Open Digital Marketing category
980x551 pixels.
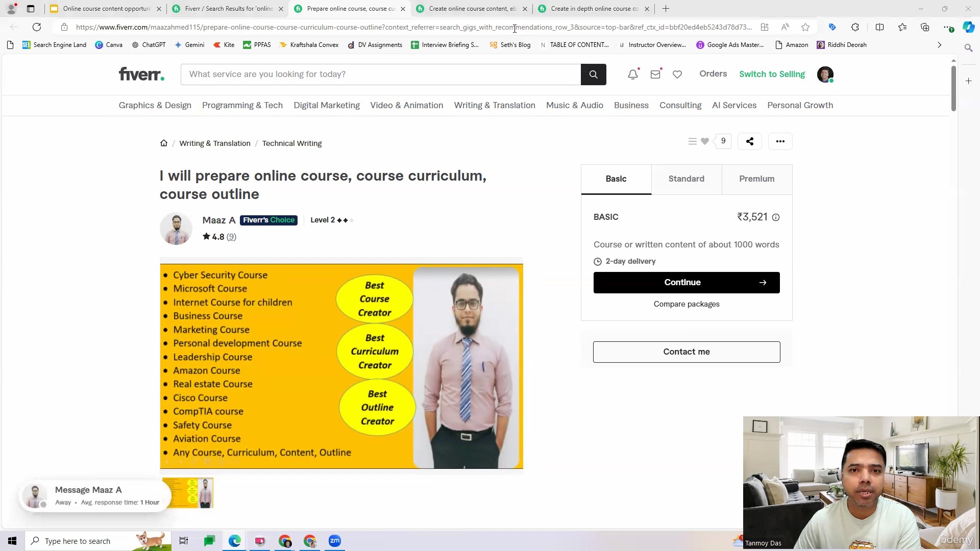[327, 106]
